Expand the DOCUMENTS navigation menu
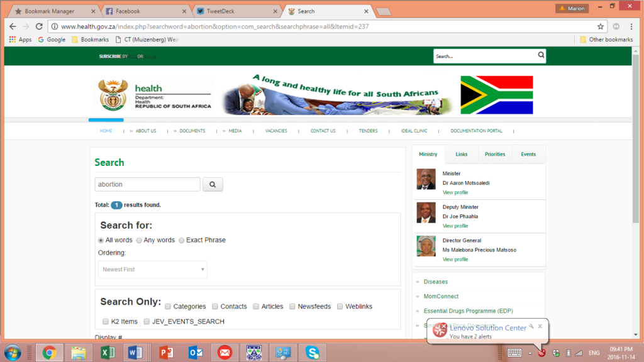Image resolution: width=644 pixels, height=362 pixels. [192, 131]
